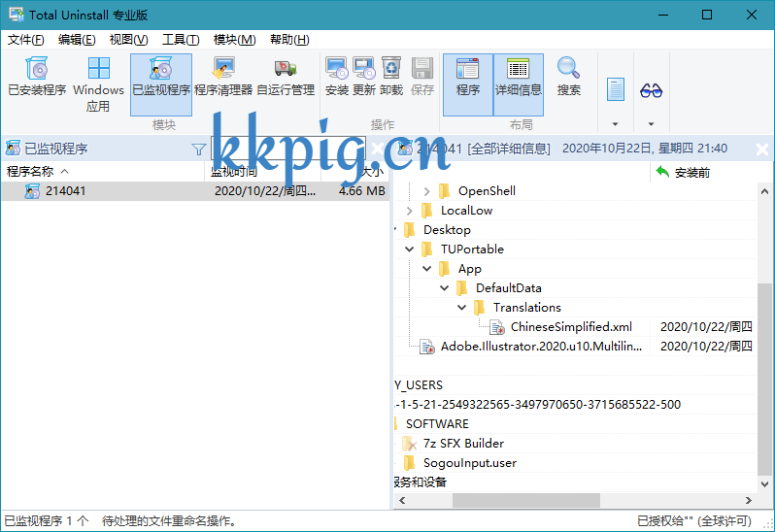The width and height of the screenshot is (775, 532).
Task: Toggle the 程序 layout panel
Action: coord(467,83)
